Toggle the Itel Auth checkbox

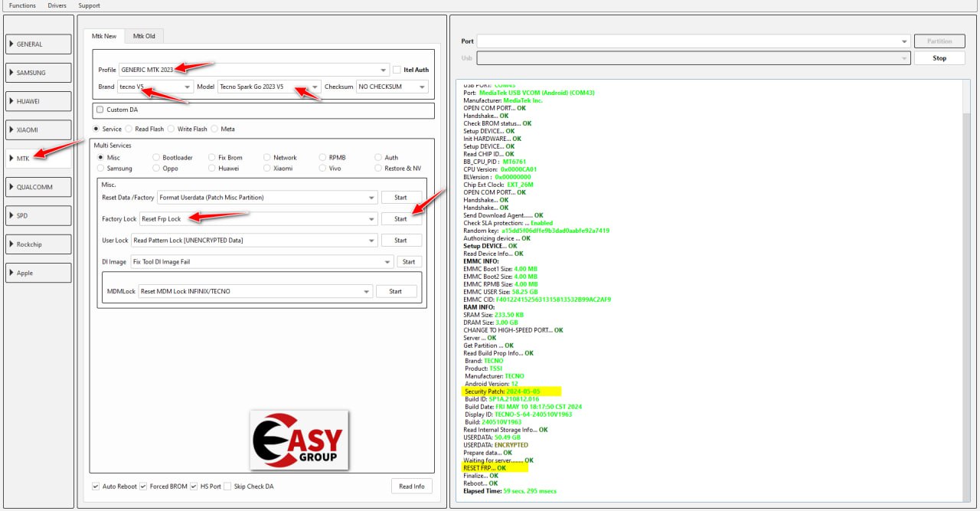coord(397,70)
